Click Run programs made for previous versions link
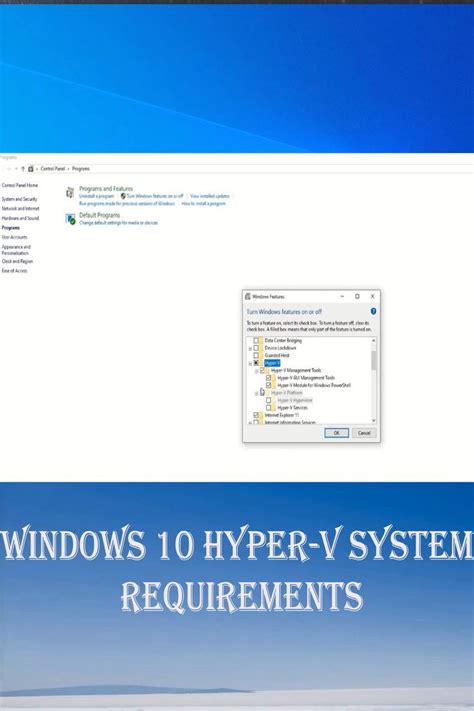 coord(127,204)
